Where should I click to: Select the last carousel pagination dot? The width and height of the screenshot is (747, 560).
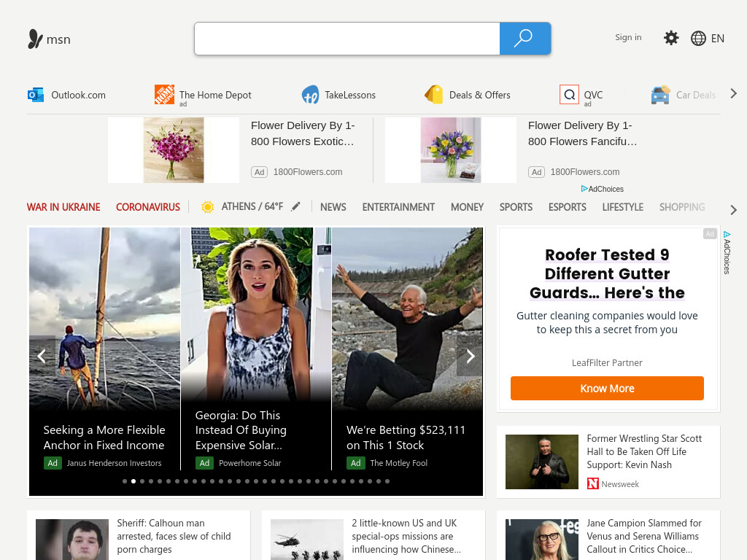387,481
